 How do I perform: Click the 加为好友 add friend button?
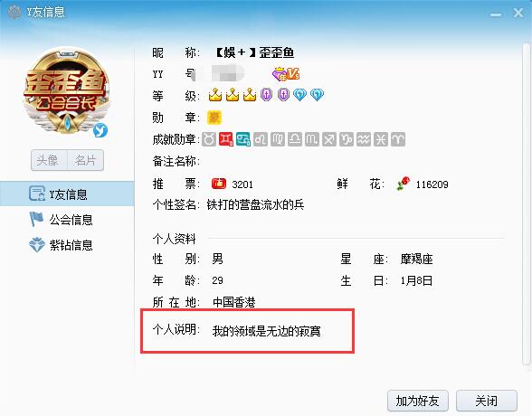[x=418, y=401]
